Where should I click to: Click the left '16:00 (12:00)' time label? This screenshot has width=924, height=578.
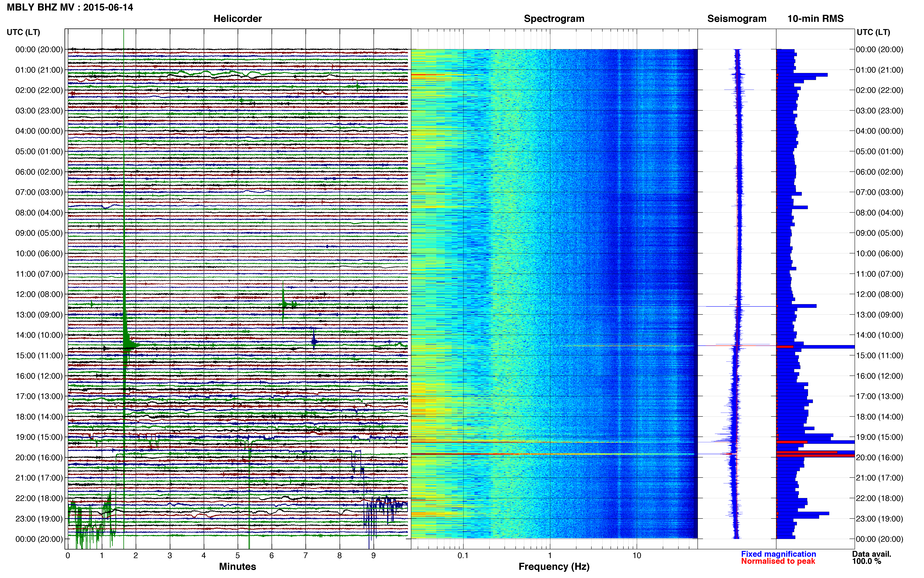point(39,376)
